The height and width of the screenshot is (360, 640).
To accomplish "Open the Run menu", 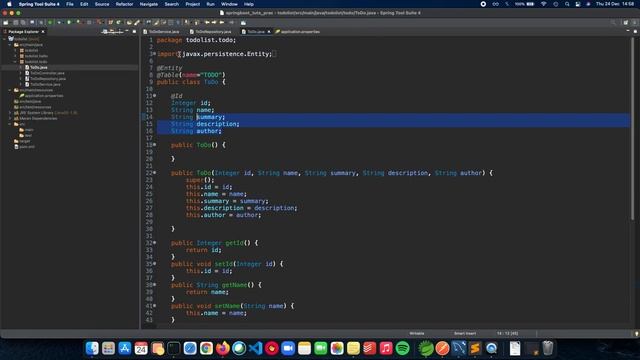I will pyautogui.click(x=210, y=4).
